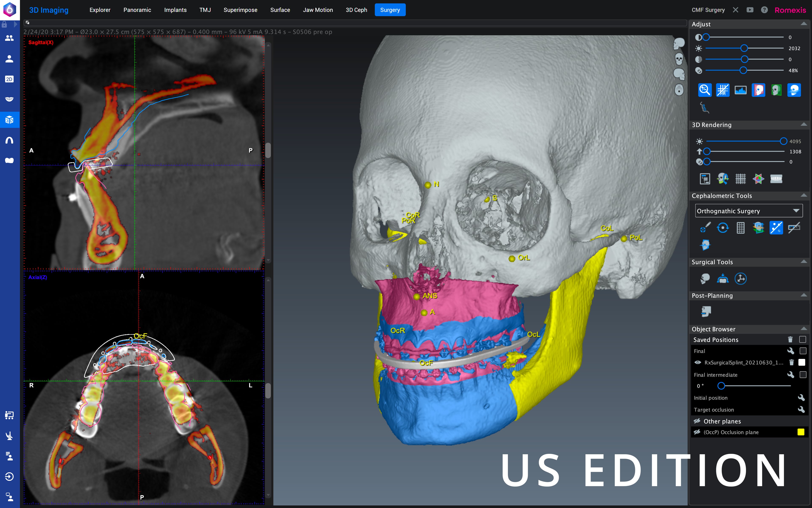The height and width of the screenshot is (508, 812).
Task: Collapse the Surgical Tools section
Action: (x=804, y=261)
